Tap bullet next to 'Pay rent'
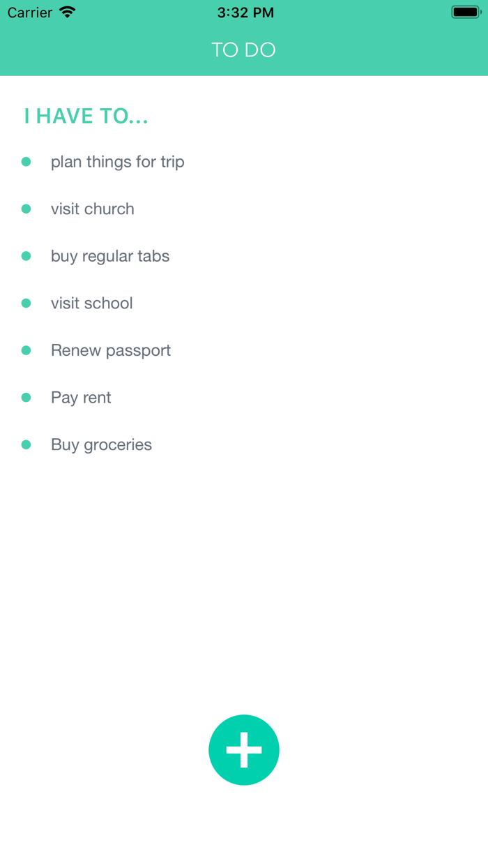This screenshot has width=488, height=868. tap(26, 398)
